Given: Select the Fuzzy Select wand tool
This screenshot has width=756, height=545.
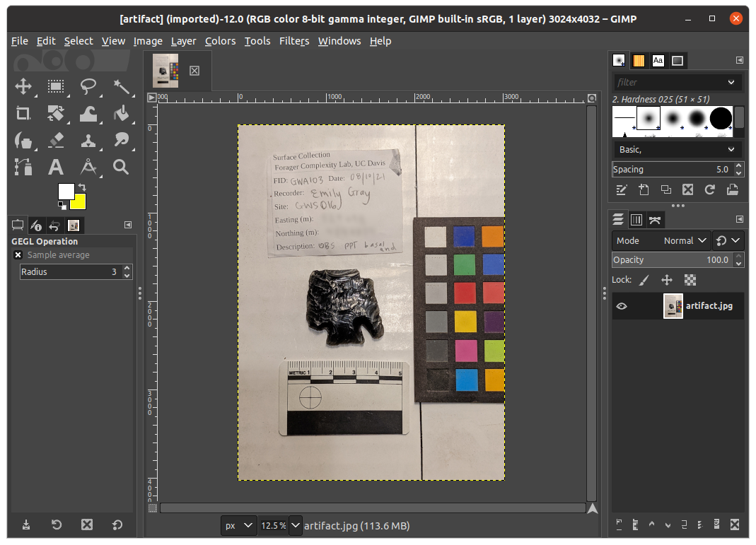Looking at the screenshot, I should (x=121, y=87).
